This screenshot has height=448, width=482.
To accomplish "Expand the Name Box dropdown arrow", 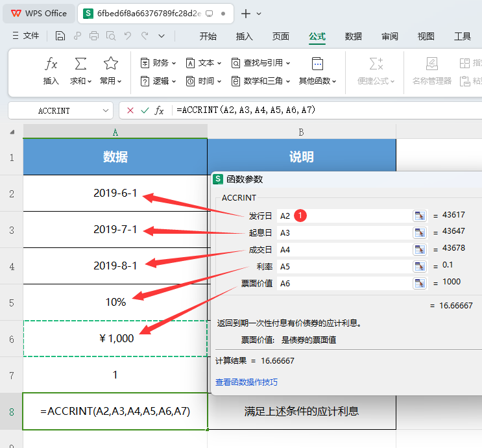I will [x=106, y=110].
